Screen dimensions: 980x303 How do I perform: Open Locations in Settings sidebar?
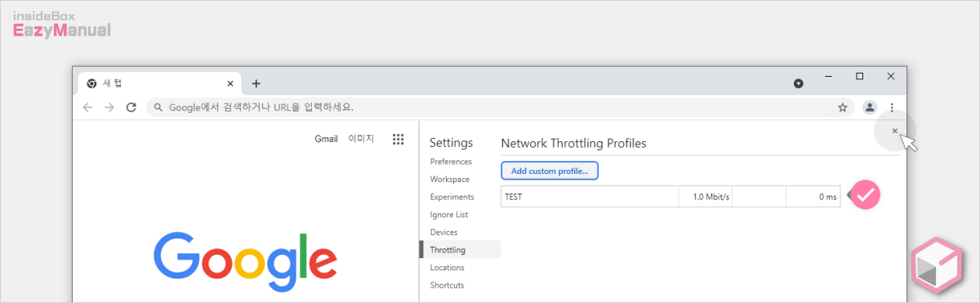[447, 268]
